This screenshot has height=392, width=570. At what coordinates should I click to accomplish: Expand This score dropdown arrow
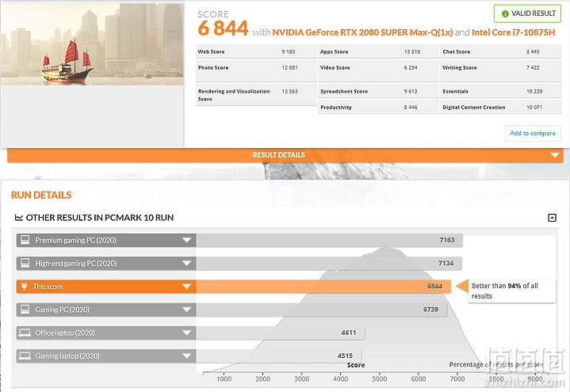187,287
